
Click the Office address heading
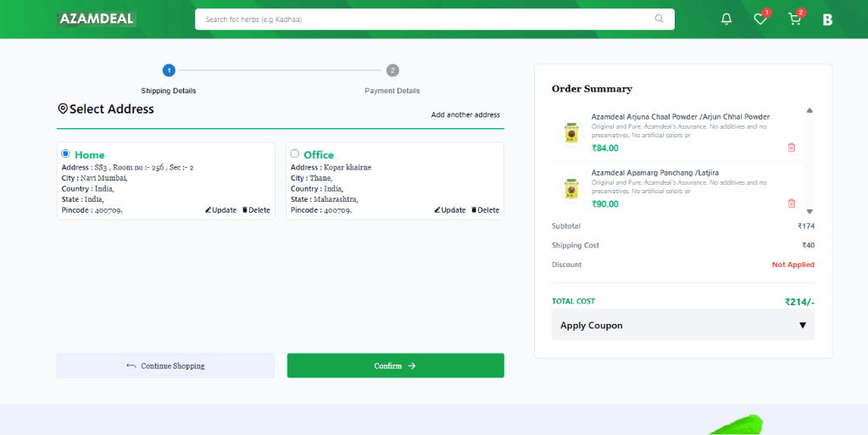tap(319, 155)
